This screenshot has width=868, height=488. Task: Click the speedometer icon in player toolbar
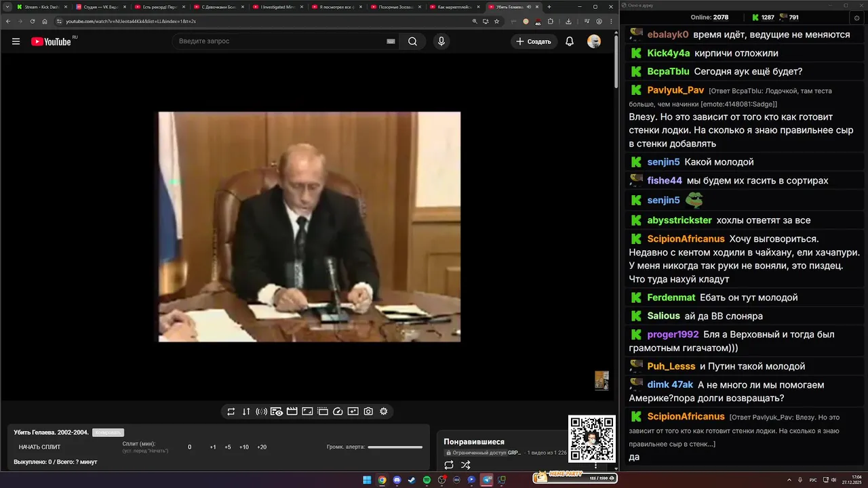(x=338, y=411)
